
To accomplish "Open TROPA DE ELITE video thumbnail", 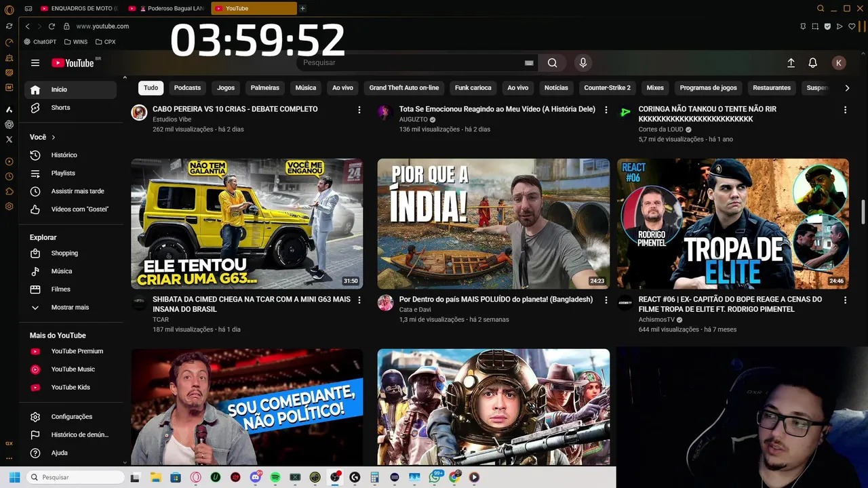I will tap(733, 224).
